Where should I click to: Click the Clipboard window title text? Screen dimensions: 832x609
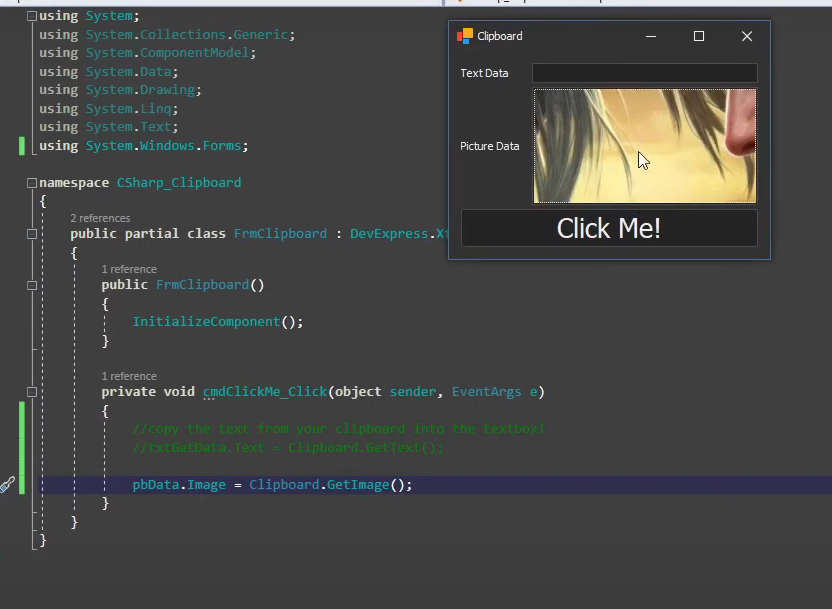click(500, 36)
